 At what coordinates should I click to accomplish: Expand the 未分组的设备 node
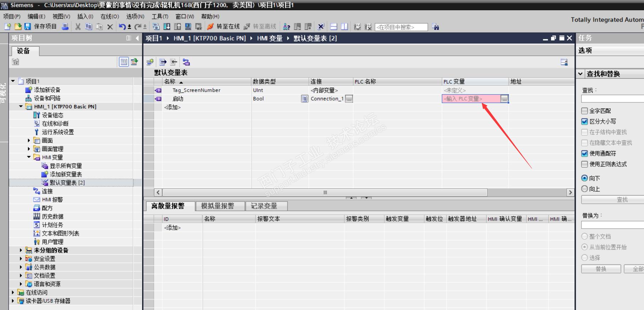click(x=21, y=250)
